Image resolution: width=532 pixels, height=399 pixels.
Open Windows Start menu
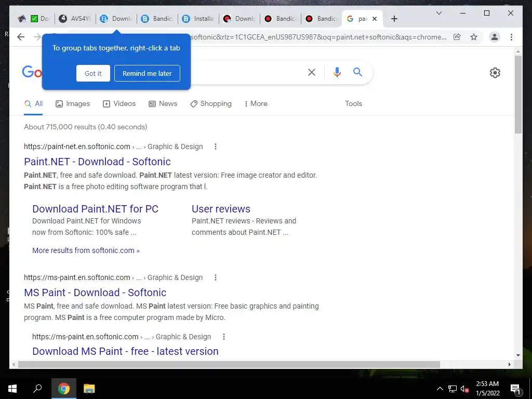pyautogui.click(x=12, y=389)
